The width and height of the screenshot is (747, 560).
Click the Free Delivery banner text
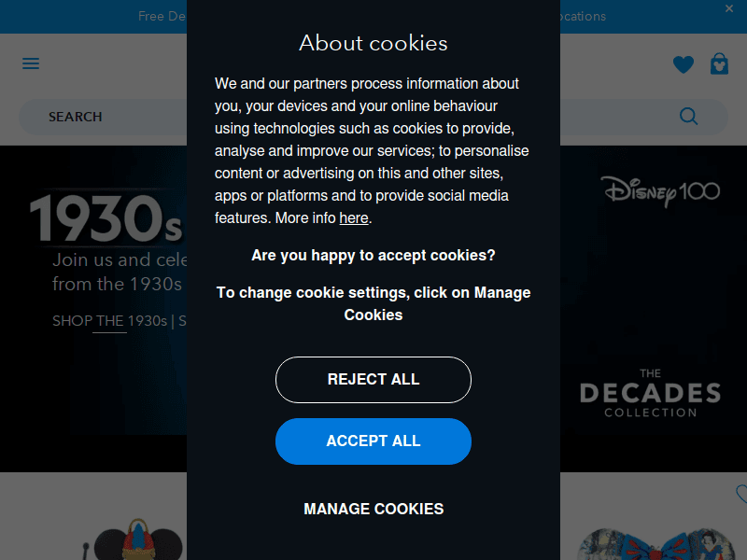[162, 16]
